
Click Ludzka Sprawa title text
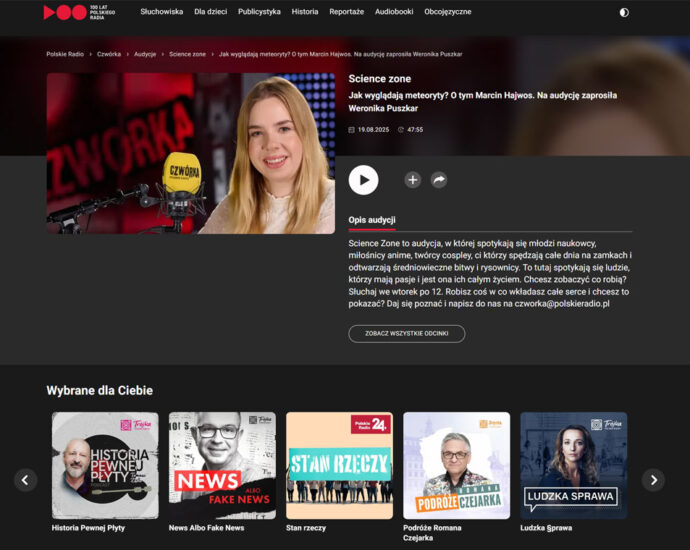click(x=546, y=528)
